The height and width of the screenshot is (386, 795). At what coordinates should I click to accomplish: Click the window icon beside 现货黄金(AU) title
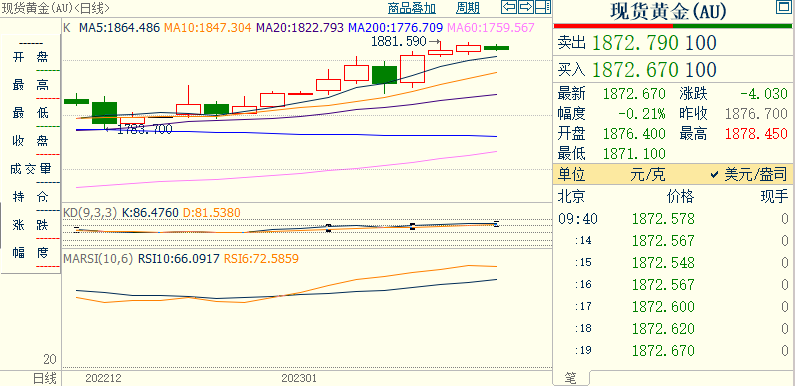point(783,7)
